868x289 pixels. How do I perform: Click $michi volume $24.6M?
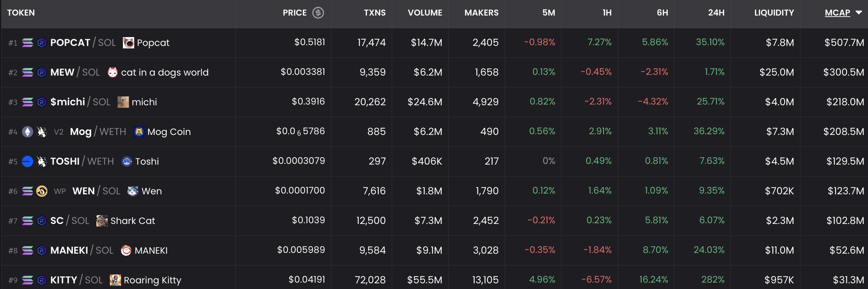point(425,102)
